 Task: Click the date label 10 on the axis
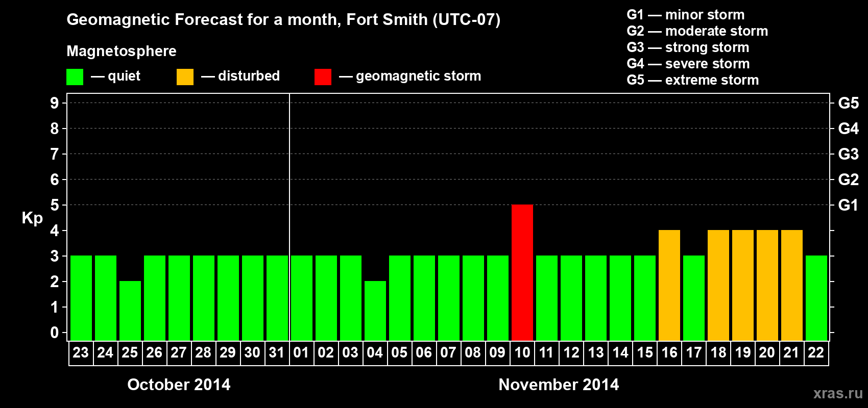pos(522,353)
